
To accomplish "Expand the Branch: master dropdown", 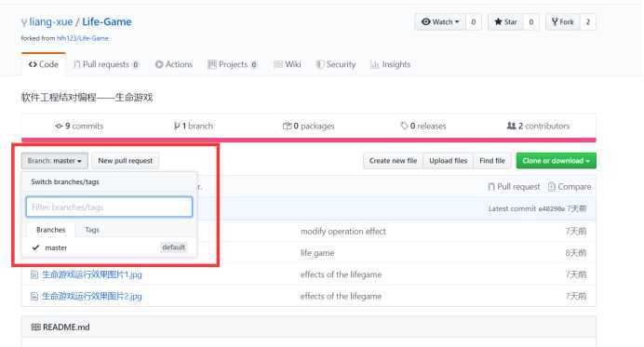I will 55,161.
